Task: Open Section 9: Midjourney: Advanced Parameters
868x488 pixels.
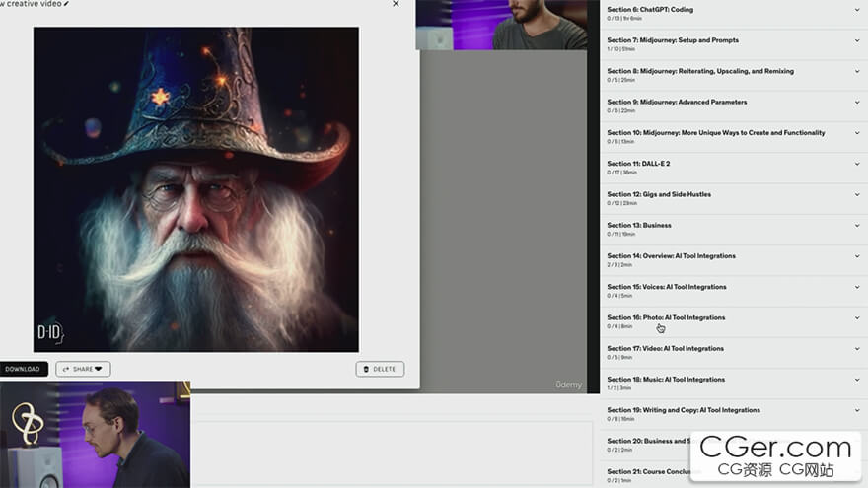Action: pyautogui.click(x=677, y=103)
